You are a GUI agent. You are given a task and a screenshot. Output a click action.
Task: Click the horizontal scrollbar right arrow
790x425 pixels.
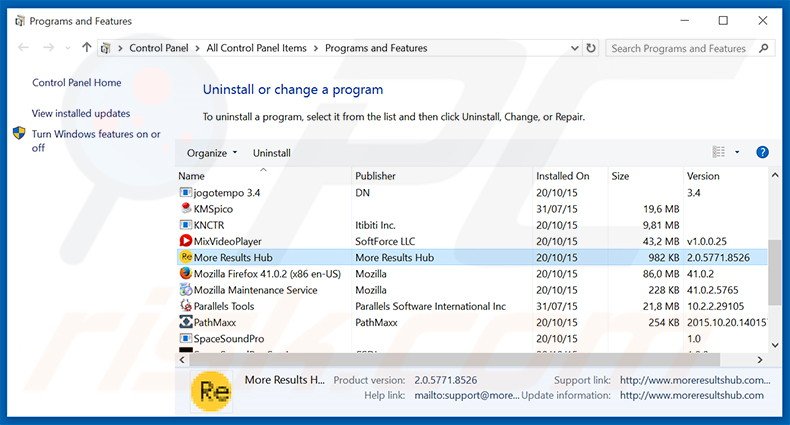pos(760,360)
